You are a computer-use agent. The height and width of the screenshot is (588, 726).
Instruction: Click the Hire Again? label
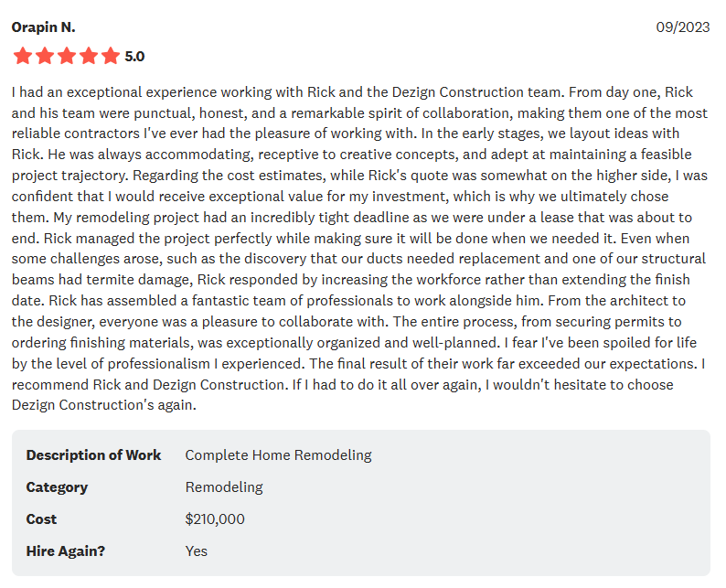pyautogui.click(x=65, y=551)
